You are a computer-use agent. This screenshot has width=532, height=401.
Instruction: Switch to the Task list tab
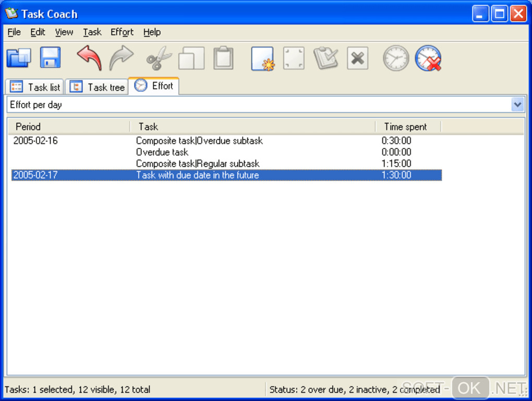click(34, 87)
